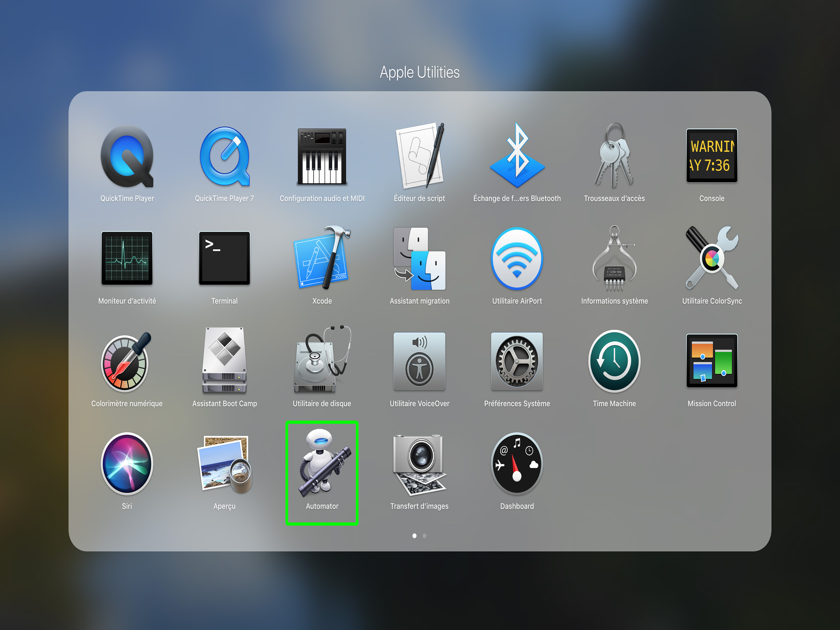Open Transfert d'images camera icon

[419, 465]
